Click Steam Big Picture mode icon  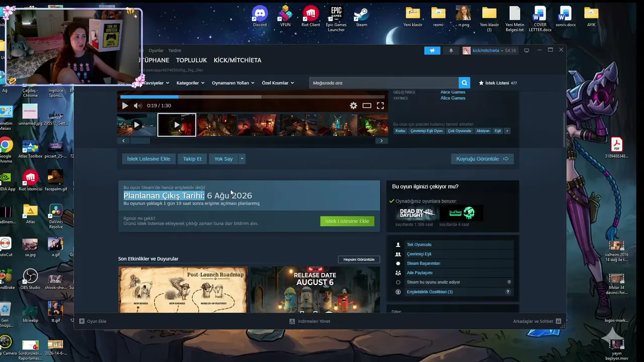[527, 50]
